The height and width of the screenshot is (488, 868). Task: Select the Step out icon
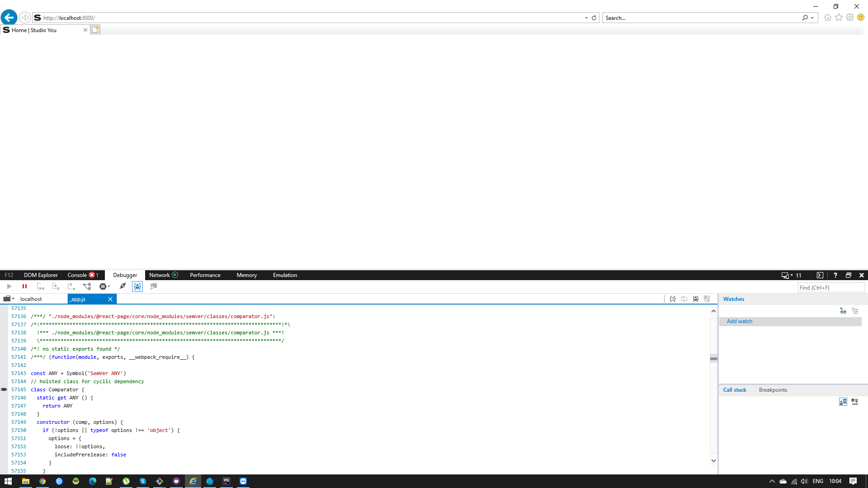tap(71, 286)
